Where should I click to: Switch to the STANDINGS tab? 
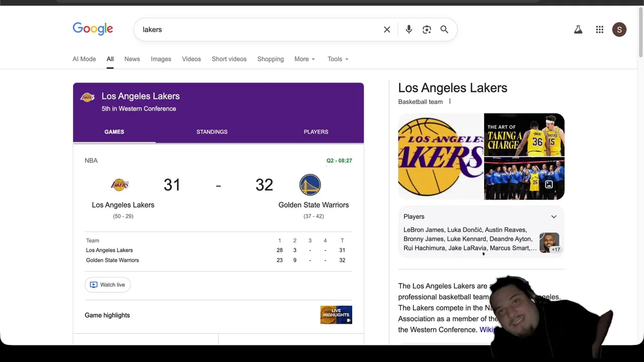coord(212,132)
